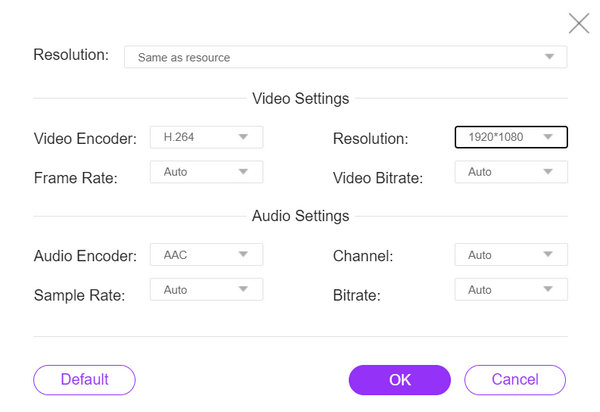Viewport: 600px width, 412px height.
Task: Click the Video Bitrate dropdown arrow
Action: pos(548,172)
